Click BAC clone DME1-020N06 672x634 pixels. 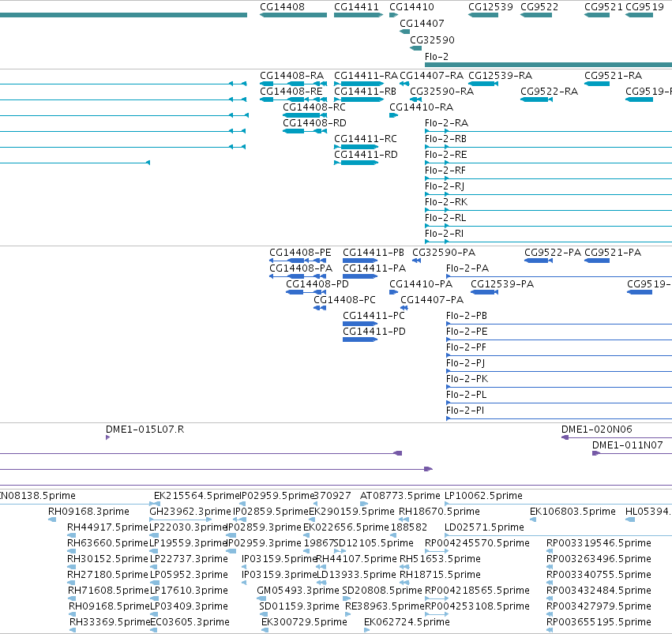[x=596, y=430]
